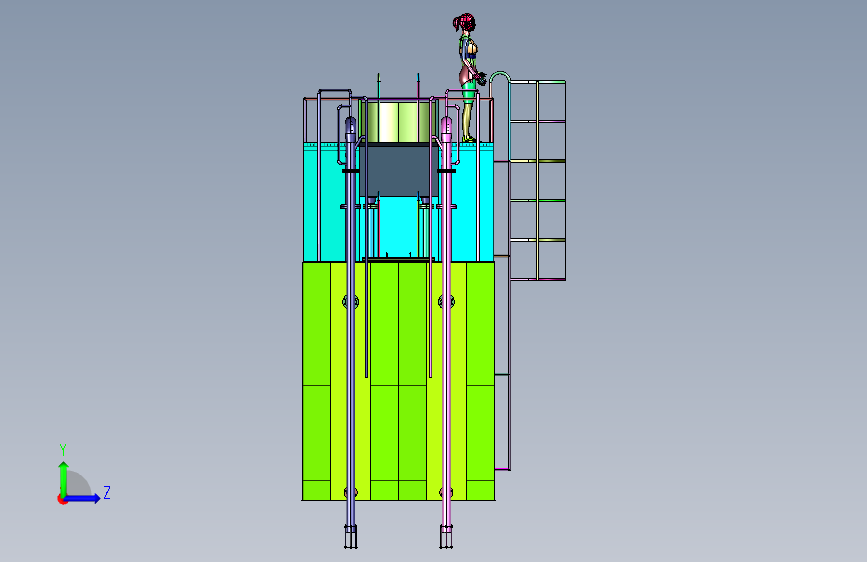Image resolution: width=867 pixels, height=562 pixels.
Task: Select the base foot of the left pipe
Action: pos(351,537)
